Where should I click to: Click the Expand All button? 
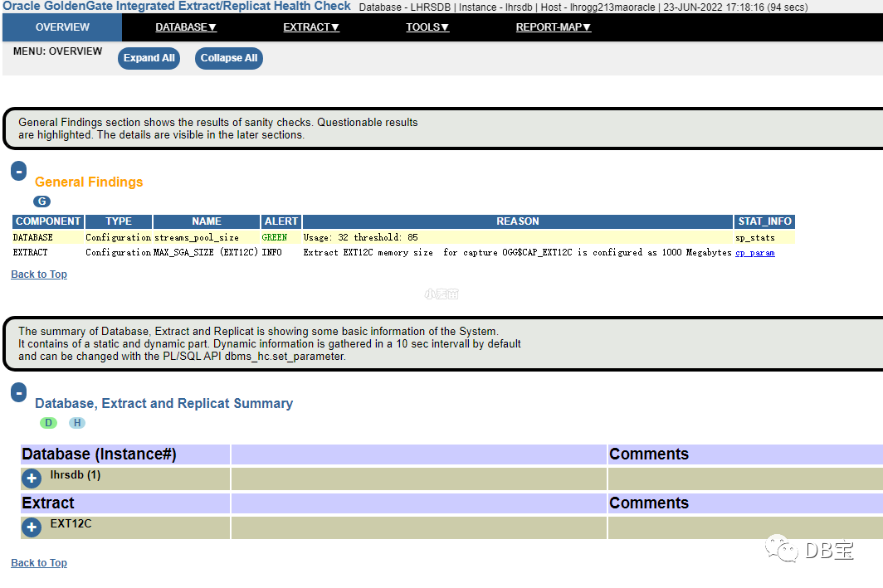point(149,58)
